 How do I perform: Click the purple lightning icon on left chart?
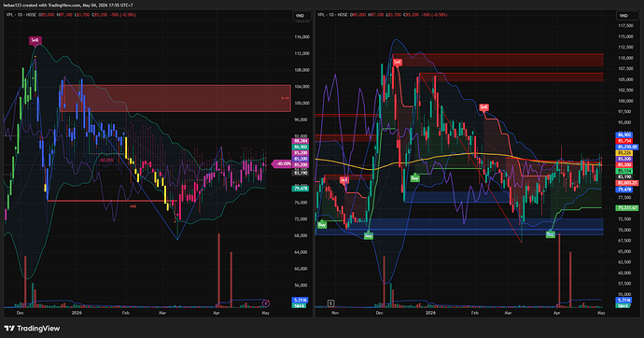point(266,303)
